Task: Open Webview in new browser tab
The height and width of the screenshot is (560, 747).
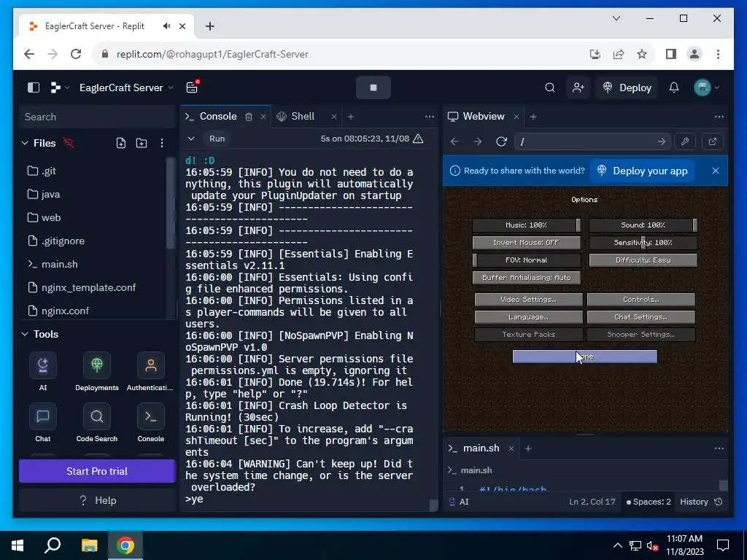Action: pyautogui.click(x=713, y=142)
